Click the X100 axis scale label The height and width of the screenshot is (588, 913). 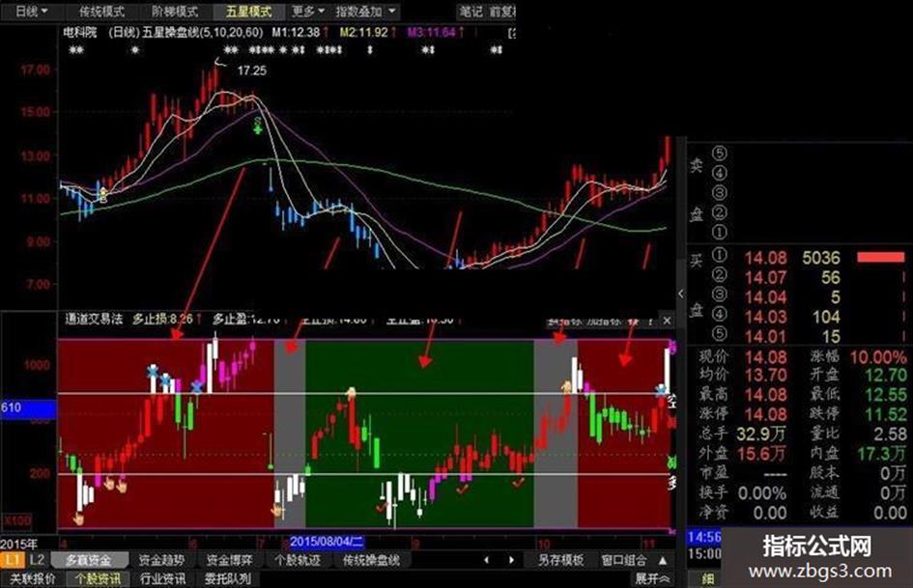pos(17,519)
